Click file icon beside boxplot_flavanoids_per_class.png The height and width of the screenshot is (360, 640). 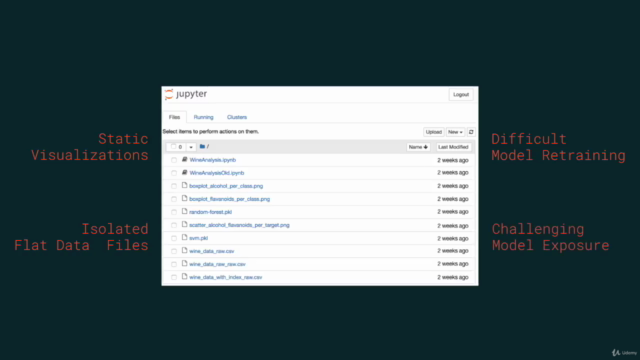tap(184, 199)
